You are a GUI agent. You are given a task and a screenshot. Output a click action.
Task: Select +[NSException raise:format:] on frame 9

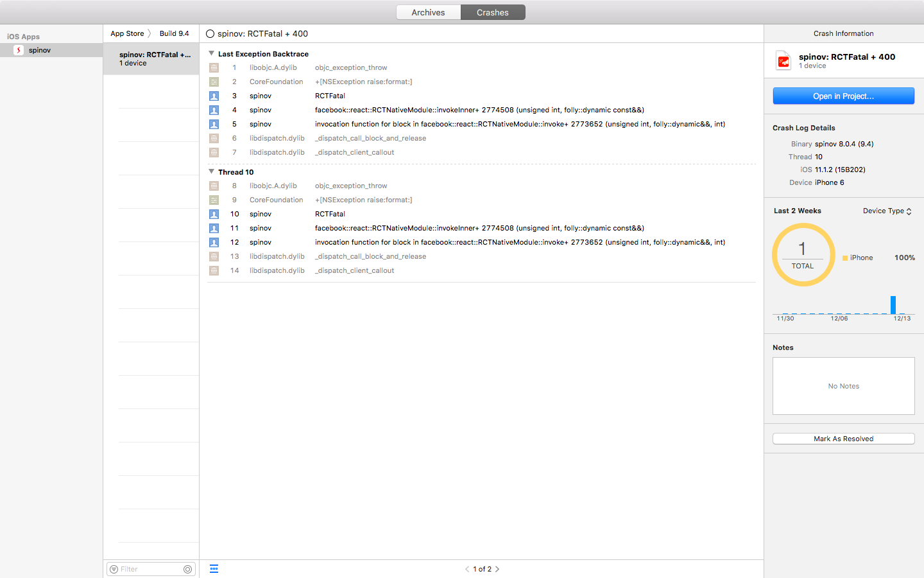coord(363,200)
